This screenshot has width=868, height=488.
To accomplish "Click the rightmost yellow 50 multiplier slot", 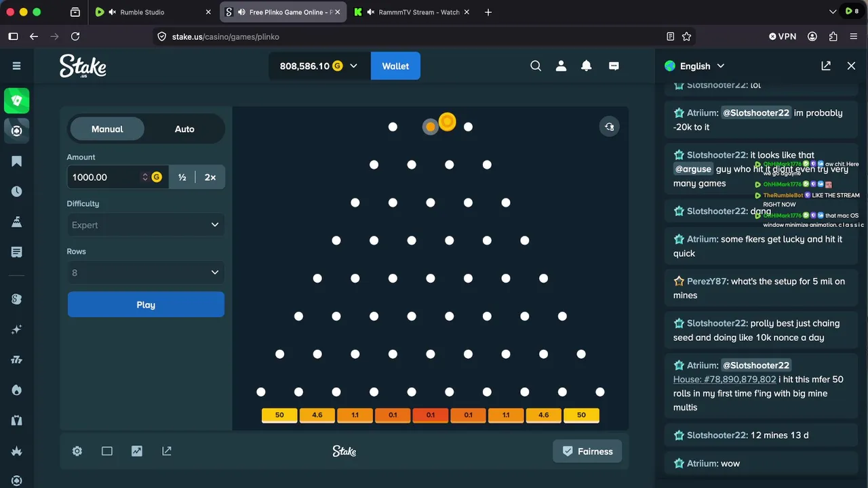I will pyautogui.click(x=581, y=415).
